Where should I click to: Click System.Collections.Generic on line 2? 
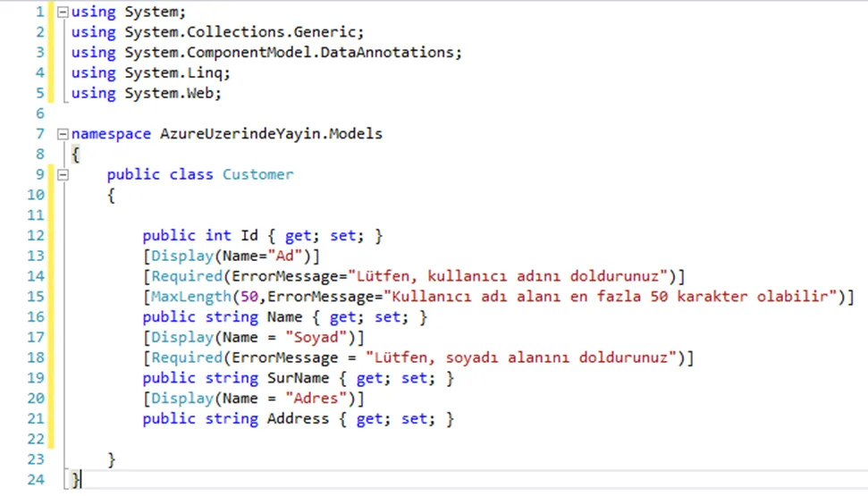[x=240, y=32]
